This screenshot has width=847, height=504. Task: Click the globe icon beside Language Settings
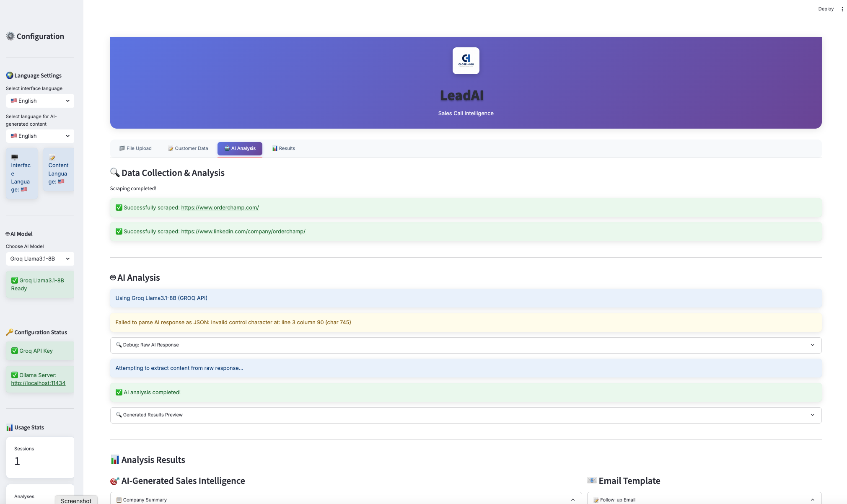(x=10, y=75)
